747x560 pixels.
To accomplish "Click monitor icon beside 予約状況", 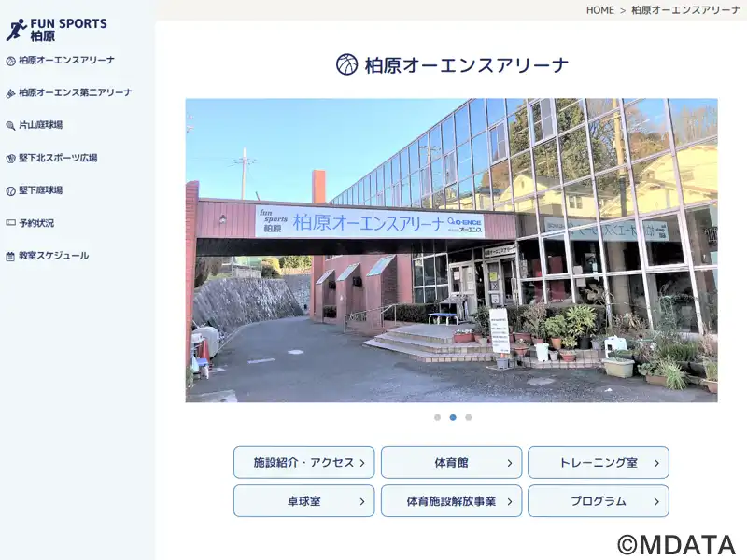I will point(10,223).
